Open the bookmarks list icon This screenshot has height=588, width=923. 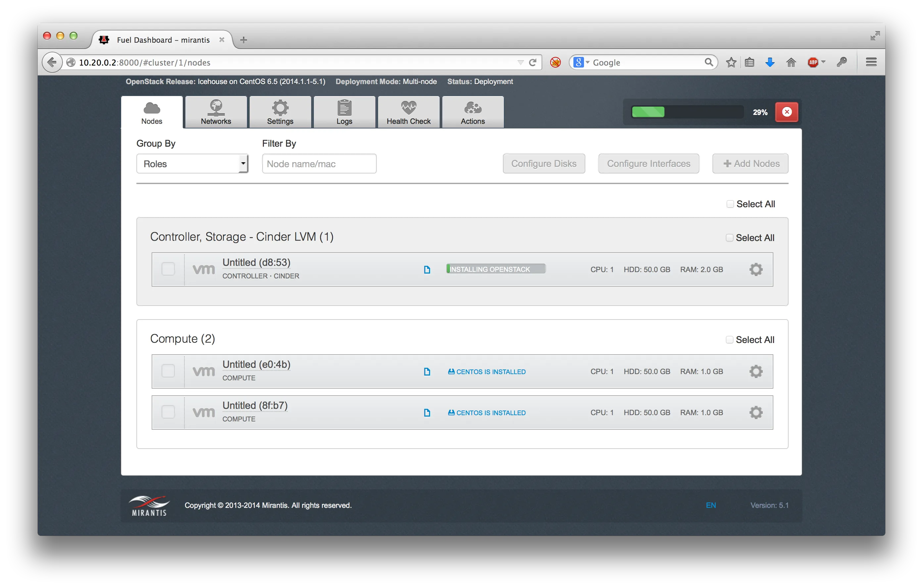tap(750, 62)
